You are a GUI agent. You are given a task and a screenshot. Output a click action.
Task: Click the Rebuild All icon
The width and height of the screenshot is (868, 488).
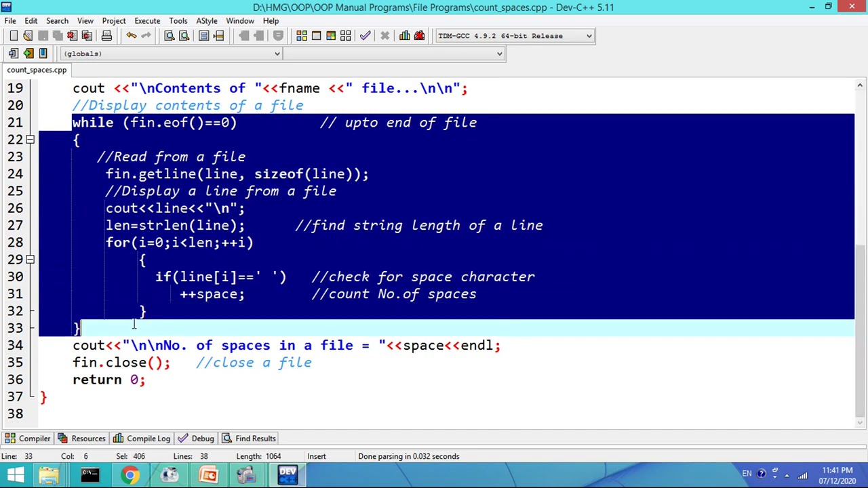pos(346,36)
